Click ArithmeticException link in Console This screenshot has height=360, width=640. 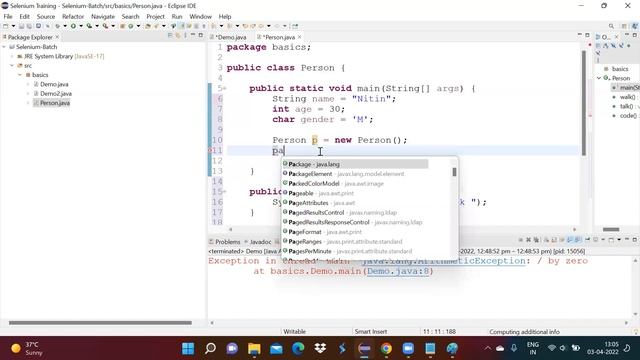point(443,261)
